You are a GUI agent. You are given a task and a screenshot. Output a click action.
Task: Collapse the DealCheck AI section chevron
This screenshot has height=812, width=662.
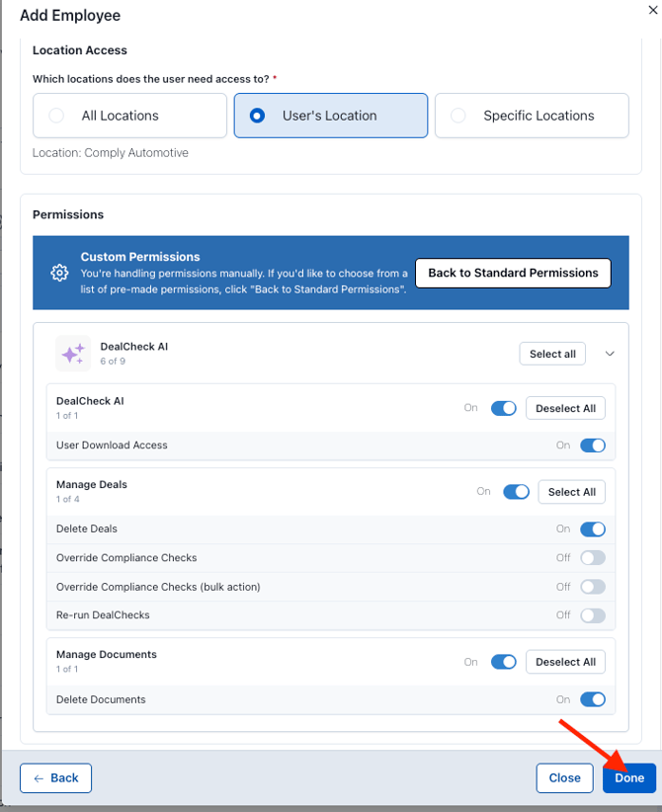610,354
